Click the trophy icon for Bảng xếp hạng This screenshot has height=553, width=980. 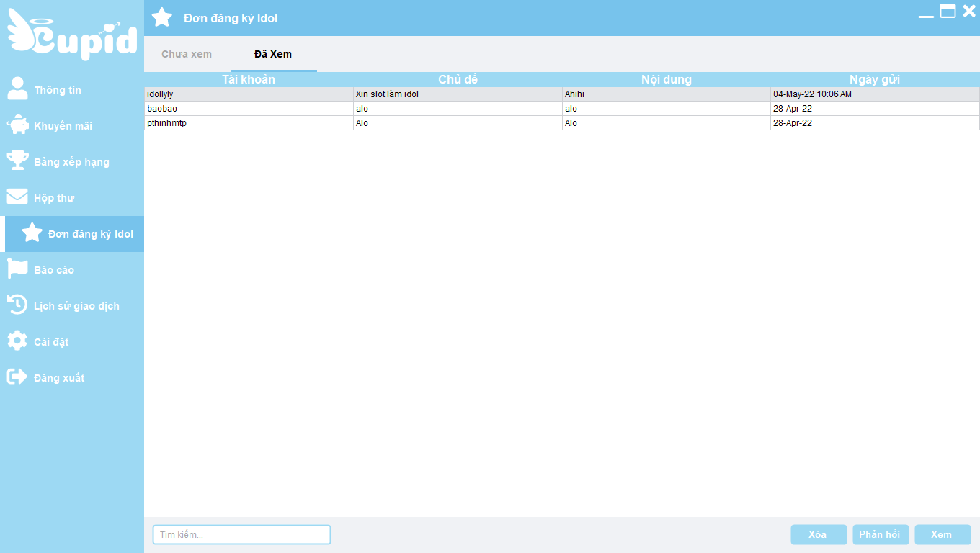[x=17, y=161]
